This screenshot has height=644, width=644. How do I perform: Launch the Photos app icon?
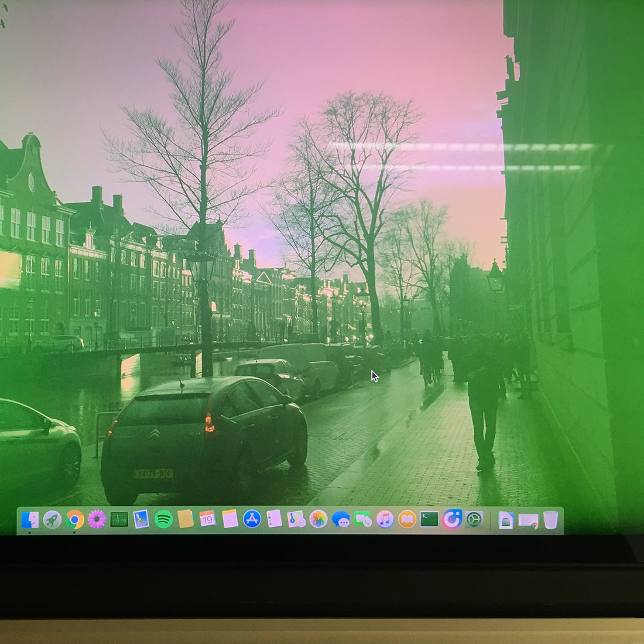click(x=318, y=519)
